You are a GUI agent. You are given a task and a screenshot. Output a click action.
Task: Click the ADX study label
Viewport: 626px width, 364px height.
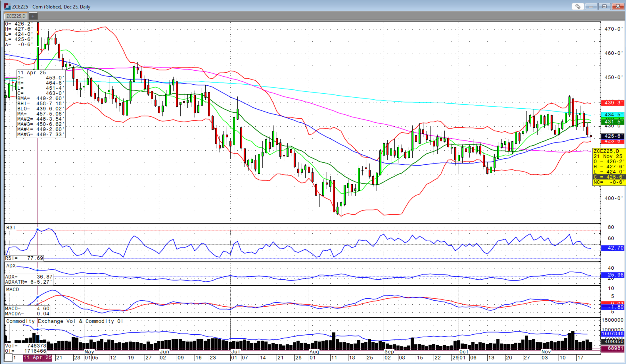[11, 266]
